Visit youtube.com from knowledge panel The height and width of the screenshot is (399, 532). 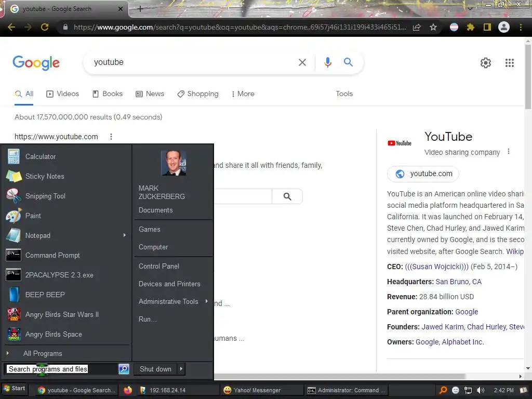tap(423, 174)
